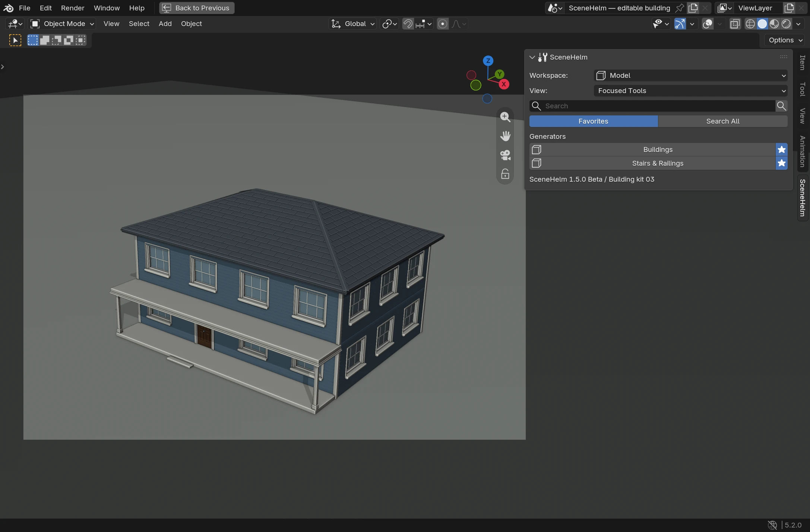Unfavorite Buildings with its star

pyautogui.click(x=781, y=149)
